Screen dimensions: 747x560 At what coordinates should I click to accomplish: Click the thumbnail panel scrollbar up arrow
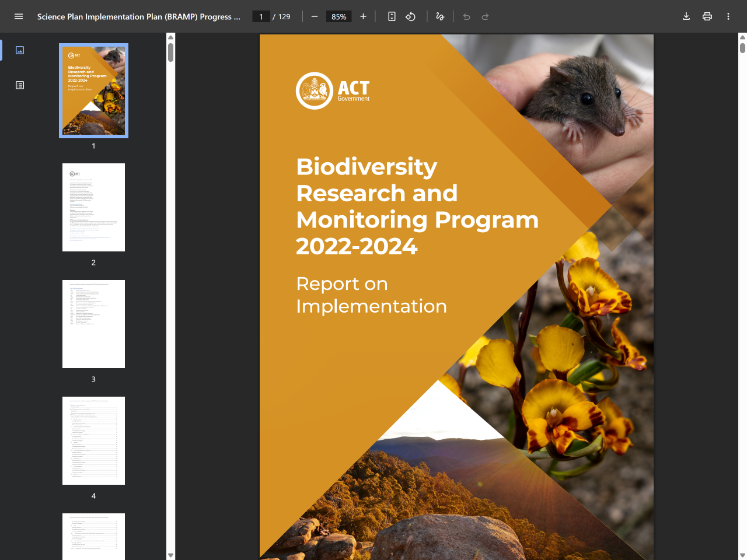(170, 37)
